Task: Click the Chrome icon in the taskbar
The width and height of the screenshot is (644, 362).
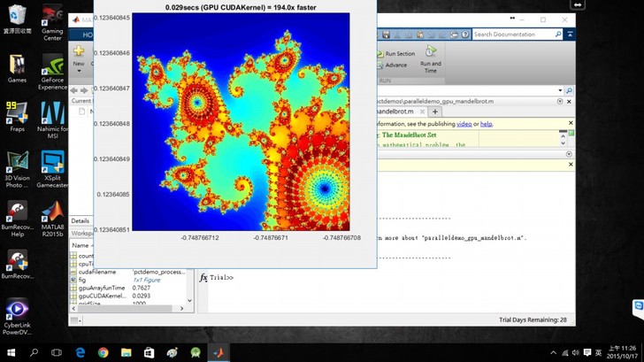Action: click(103, 351)
